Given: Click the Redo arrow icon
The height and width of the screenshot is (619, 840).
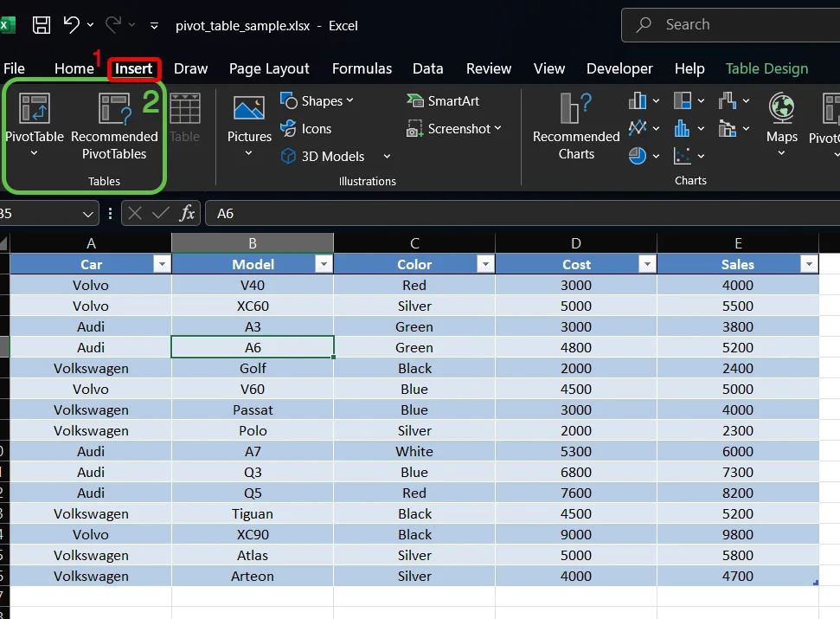Looking at the screenshot, I should pos(113,24).
